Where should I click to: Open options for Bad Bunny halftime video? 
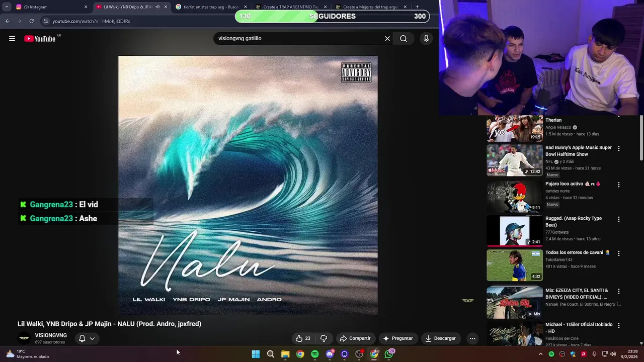[x=619, y=148]
